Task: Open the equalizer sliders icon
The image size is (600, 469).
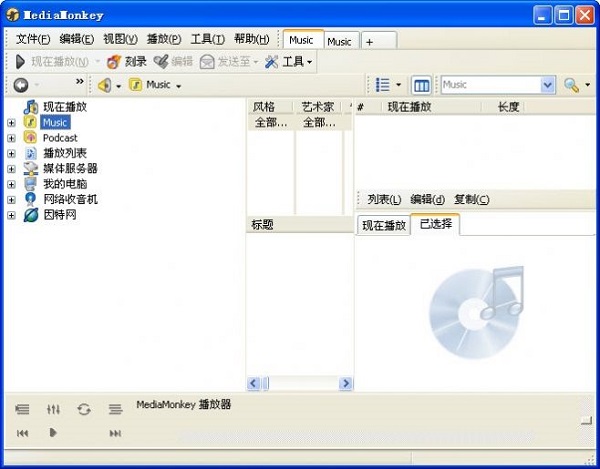Action: [53, 409]
